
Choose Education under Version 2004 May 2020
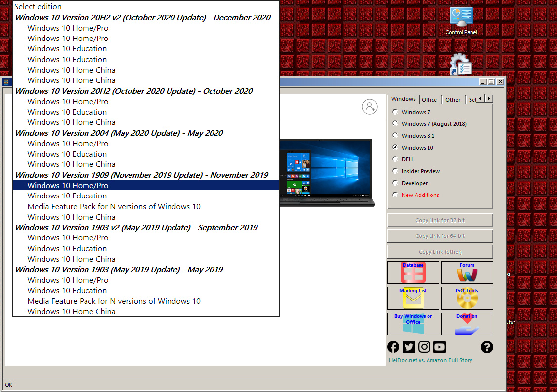pyautogui.click(x=146, y=154)
